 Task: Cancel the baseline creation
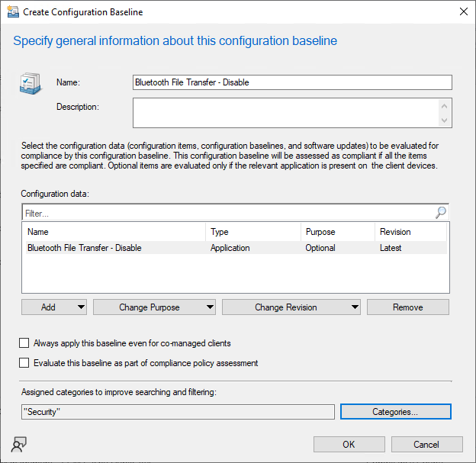click(426, 445)
